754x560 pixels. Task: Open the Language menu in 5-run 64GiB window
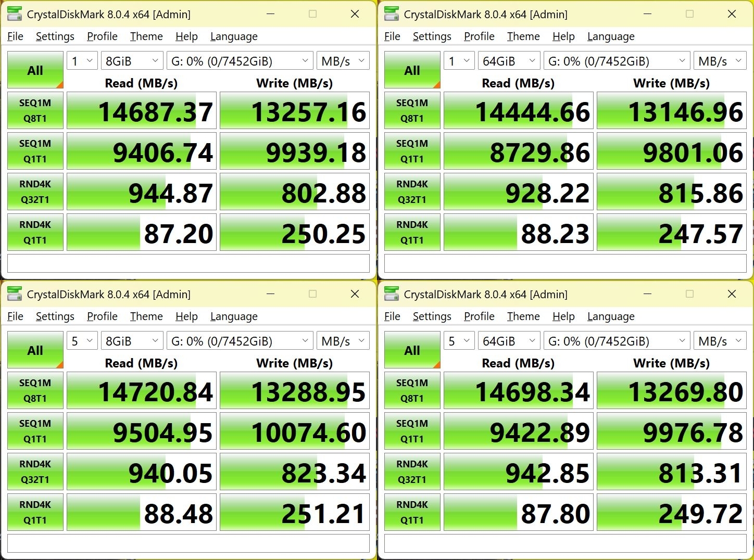[x=611, y=316]
